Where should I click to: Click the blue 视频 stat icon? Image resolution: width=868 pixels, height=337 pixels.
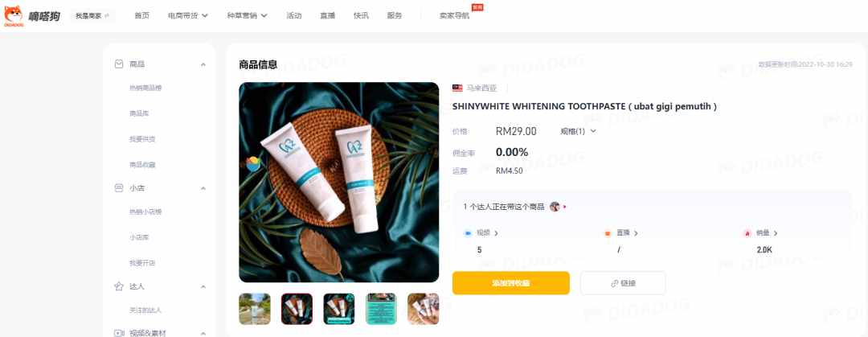pos(468,233)
